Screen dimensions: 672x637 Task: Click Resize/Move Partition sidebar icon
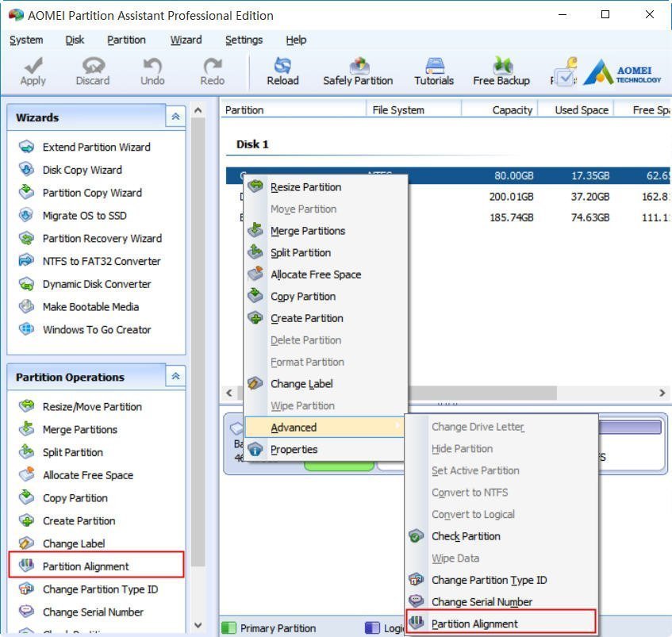pyautogui.click(x=26, y=405)
